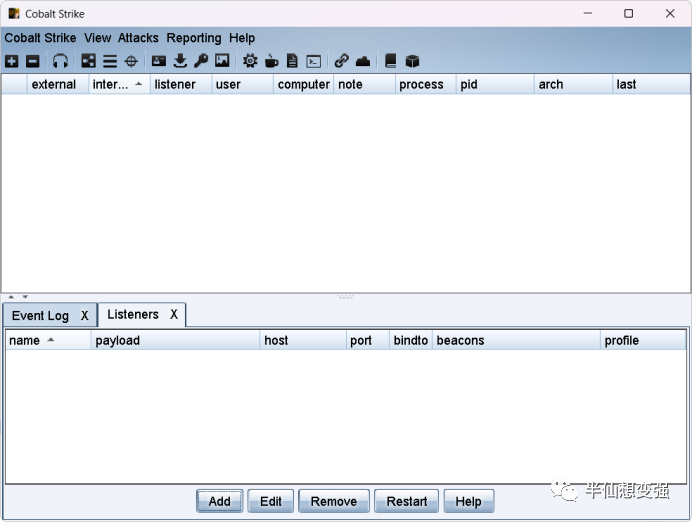Screen dimensions: 692x522
Task: Close the Event Log tab with its X
Action: coord(85,315)
